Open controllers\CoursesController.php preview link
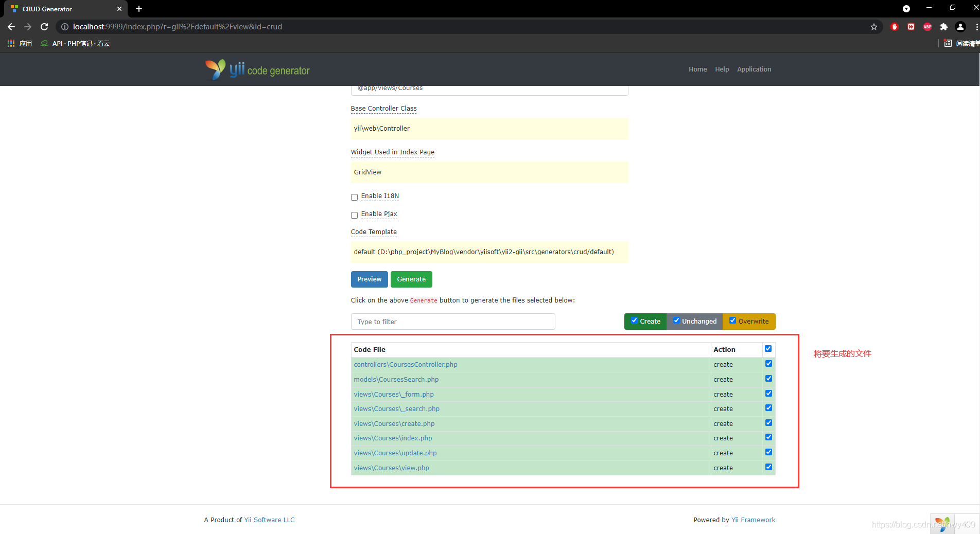Screen dimensions: 980x534 pos(406,365)
